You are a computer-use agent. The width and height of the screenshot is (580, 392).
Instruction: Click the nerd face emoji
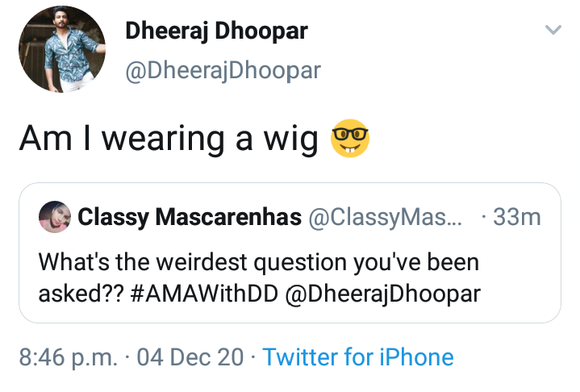tap(349, 138)
